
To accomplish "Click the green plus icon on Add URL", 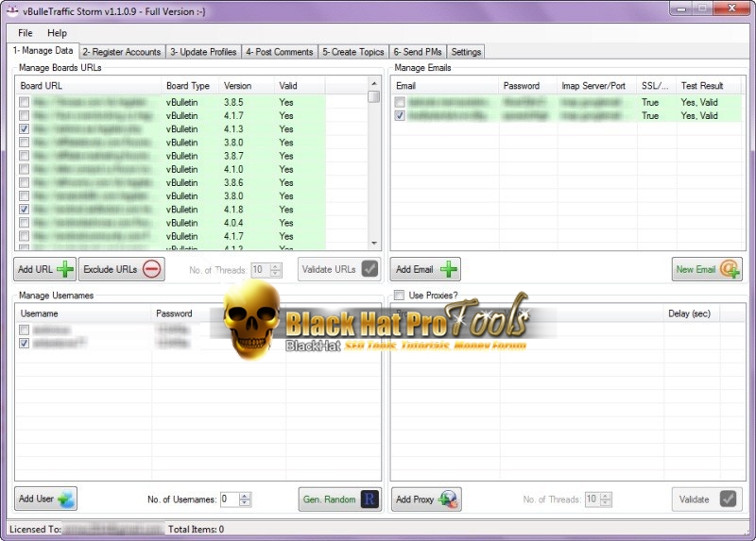I will 65,269.
